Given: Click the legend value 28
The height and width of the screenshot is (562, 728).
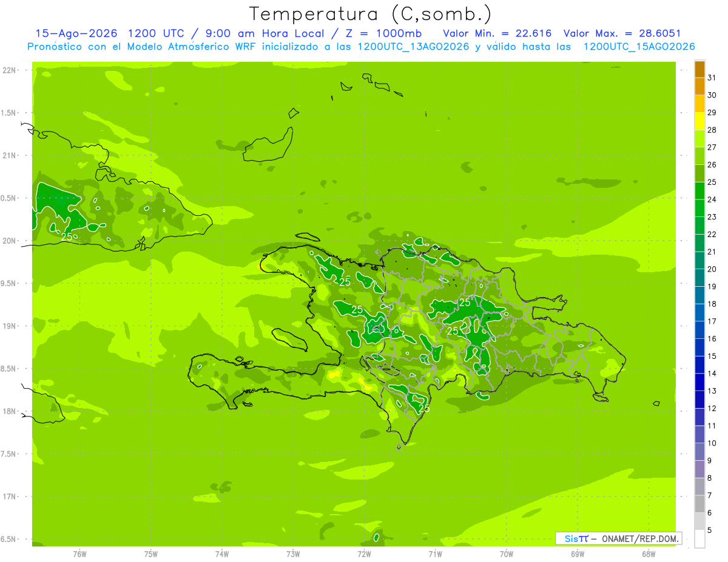Looking at the screenshot, I should tap(712, 130).
